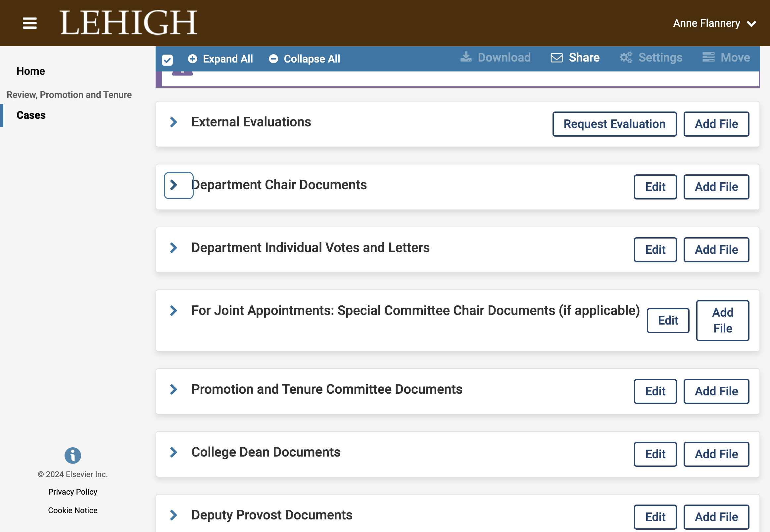Image resolution: width=770 pixels, height=532 pixels.
Task: Add File to College Dean Documents
Action: pyautogui.click(x=716, y=454)
